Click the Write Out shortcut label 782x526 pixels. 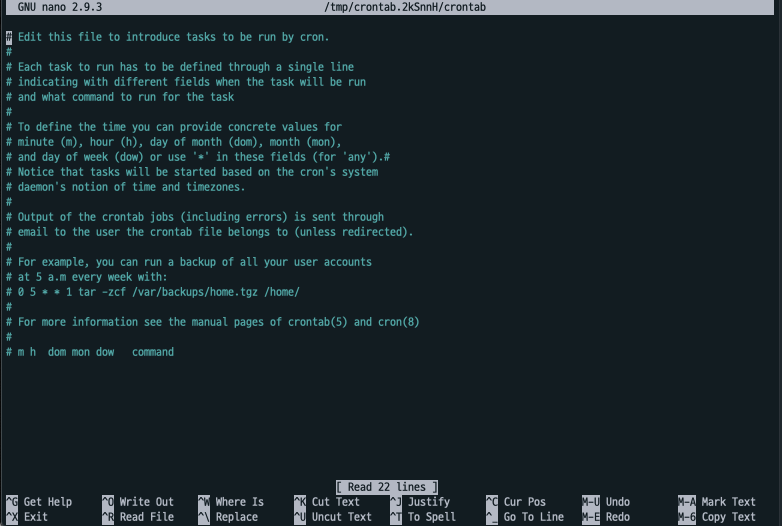147,502
